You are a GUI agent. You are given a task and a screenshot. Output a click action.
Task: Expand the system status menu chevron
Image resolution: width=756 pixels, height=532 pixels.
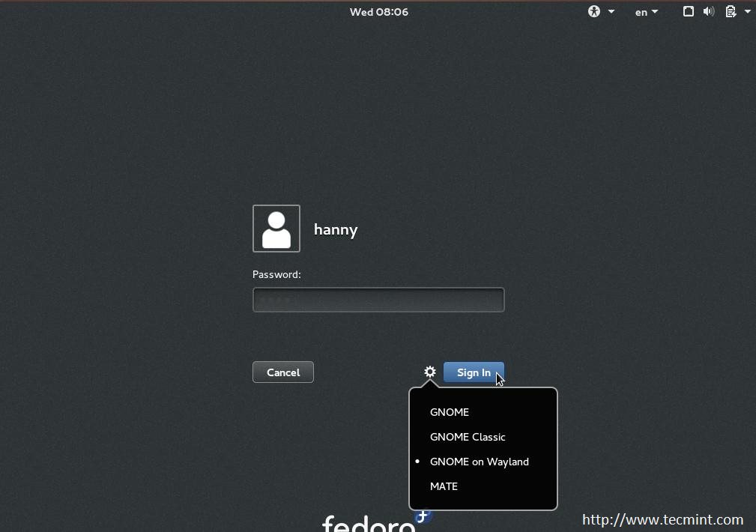[746, 11]
